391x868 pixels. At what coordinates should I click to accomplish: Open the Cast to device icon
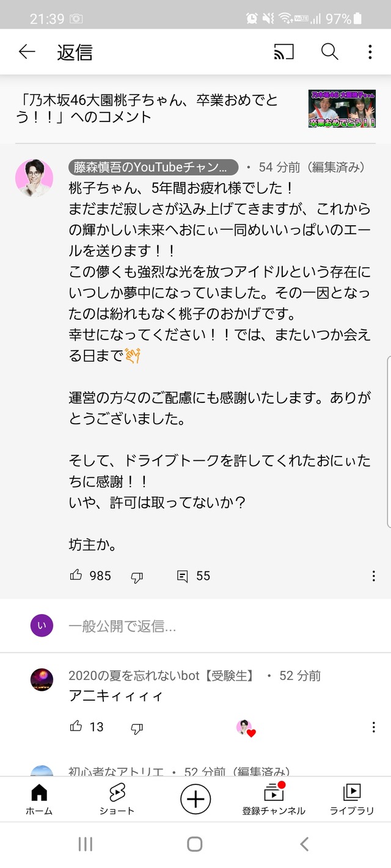pos(283,52)
